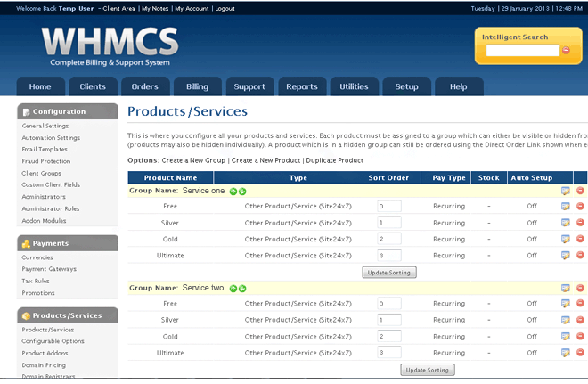The width and height of the screenshot is (588, 384).
Task: Click the Intelligent Search input field
Action: point(523,50)
